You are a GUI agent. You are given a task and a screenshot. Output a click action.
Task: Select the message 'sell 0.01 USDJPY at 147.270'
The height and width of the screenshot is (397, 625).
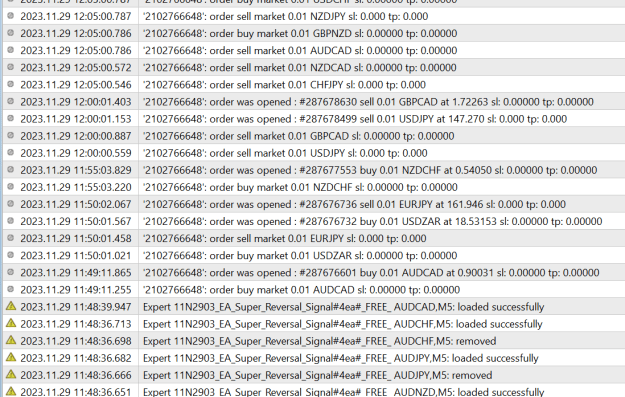pos(355,119)
